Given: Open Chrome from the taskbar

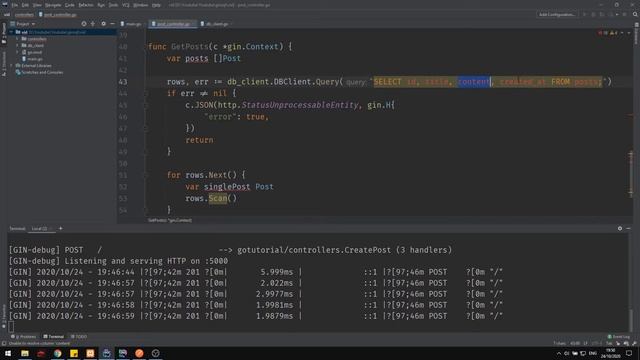Looking at the screenshot, I should pyautogui.click(x=57, y=353).
